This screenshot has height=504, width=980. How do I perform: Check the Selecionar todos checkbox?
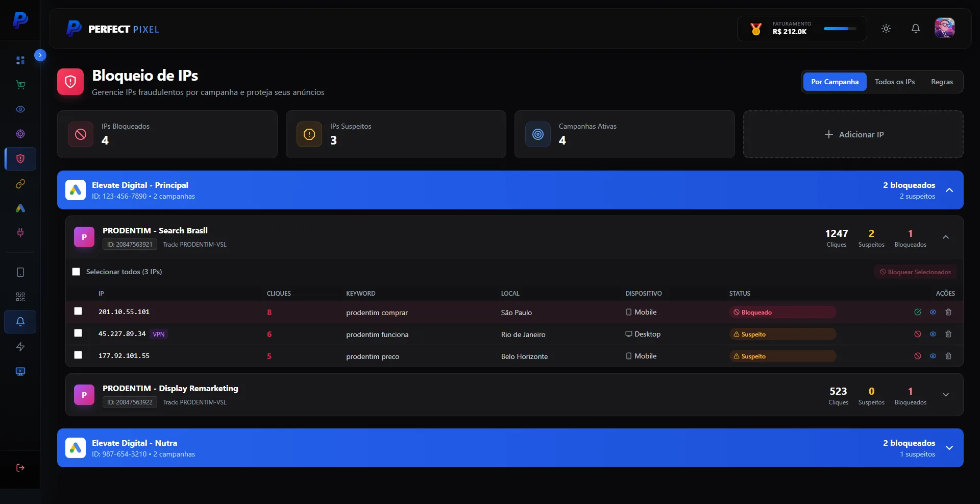[x=76, y=272]
